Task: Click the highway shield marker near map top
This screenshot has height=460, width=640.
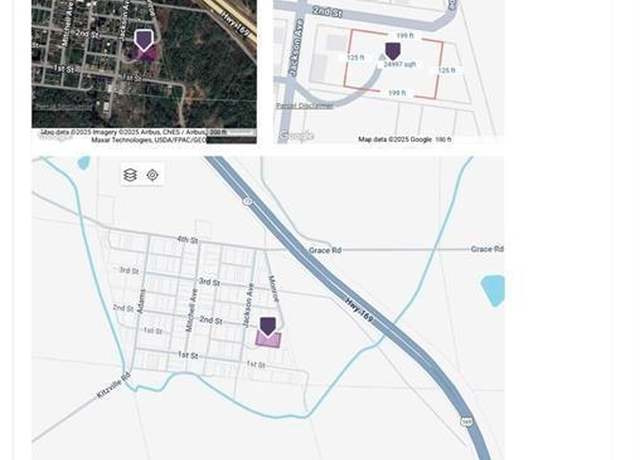Action: (x=248, y=202)
